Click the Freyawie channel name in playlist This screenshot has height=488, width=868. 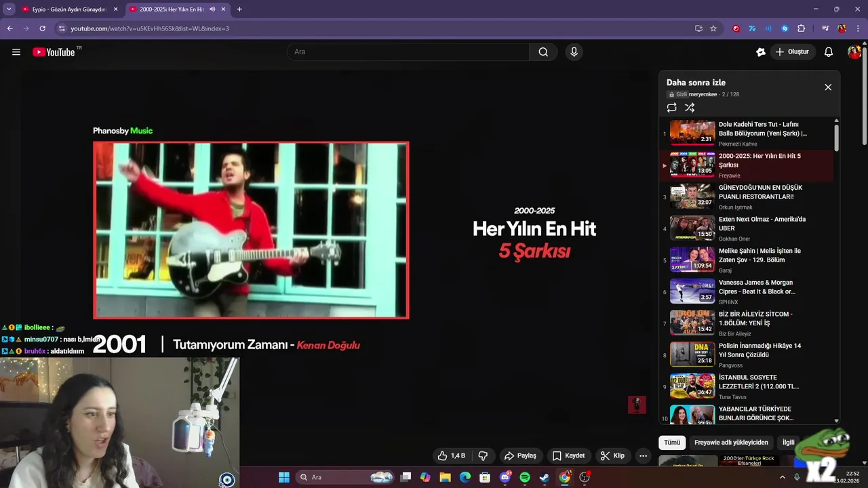pyautogui.click(x=730, y=176)
